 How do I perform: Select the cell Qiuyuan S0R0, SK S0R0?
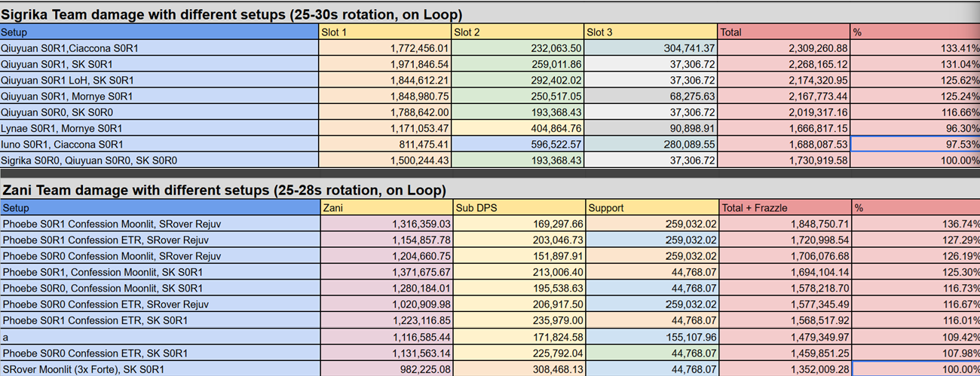pos(159,112)
